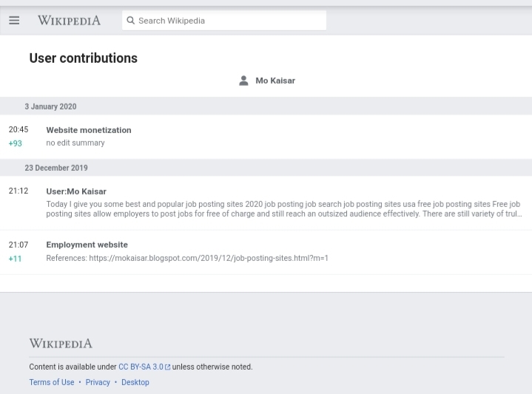Viewport: 532px width, 394px height.
Task: Click the References mokaisar.blogspot.com summary
Action: tap(187, 258)
